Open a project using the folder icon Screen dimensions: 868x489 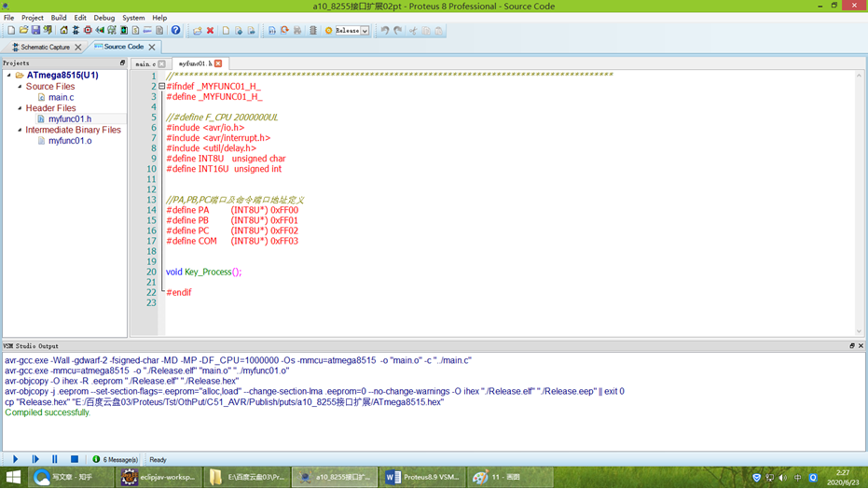point(23,31)
